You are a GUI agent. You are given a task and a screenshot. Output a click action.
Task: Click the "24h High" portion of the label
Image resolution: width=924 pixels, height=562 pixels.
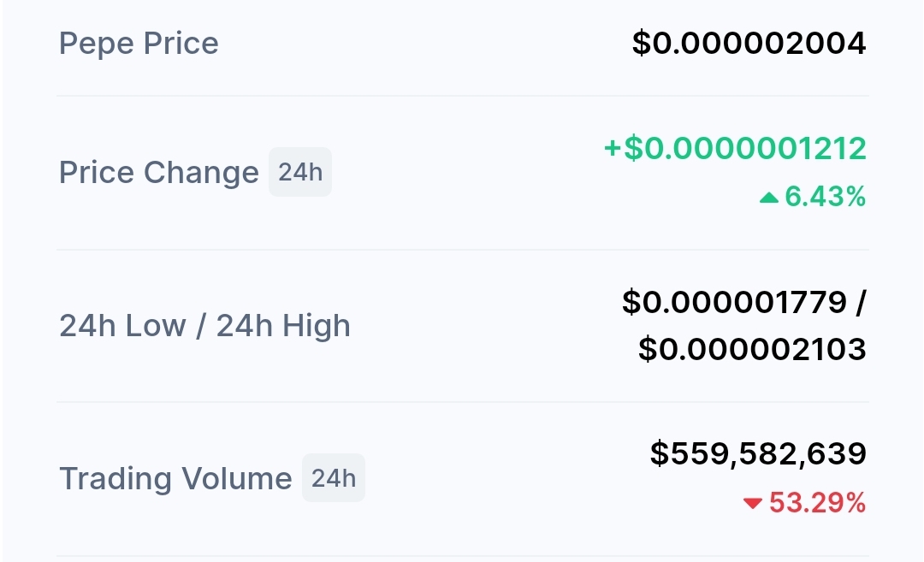(x=283, y=325)
